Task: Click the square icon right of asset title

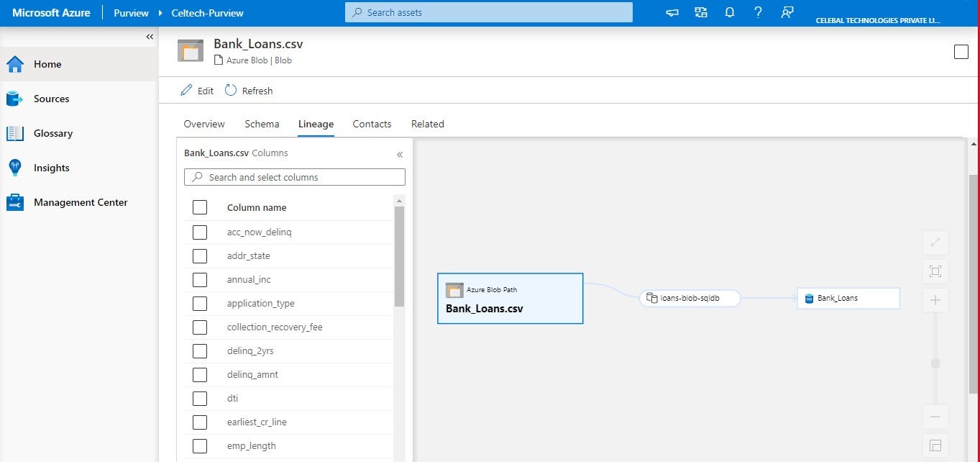Action: 961,52
